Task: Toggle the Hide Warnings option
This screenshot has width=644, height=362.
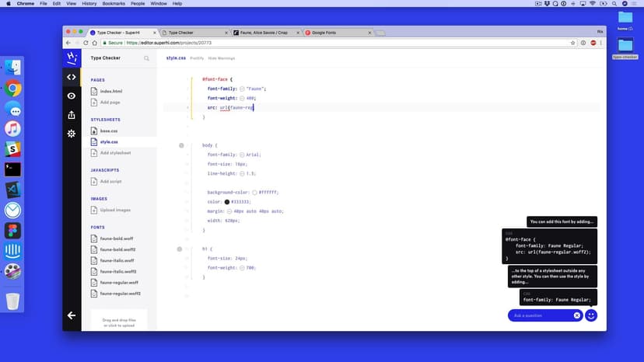Action: click(220, 58)
